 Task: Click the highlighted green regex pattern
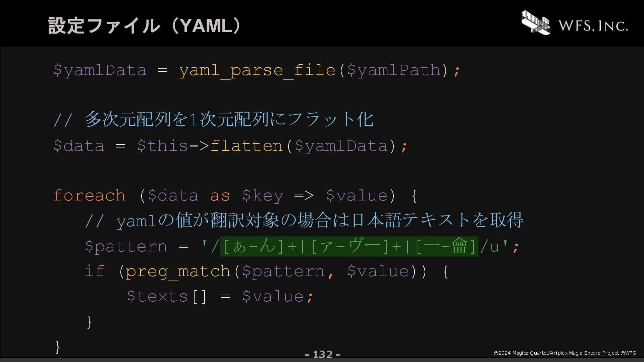tap(349, 246)
